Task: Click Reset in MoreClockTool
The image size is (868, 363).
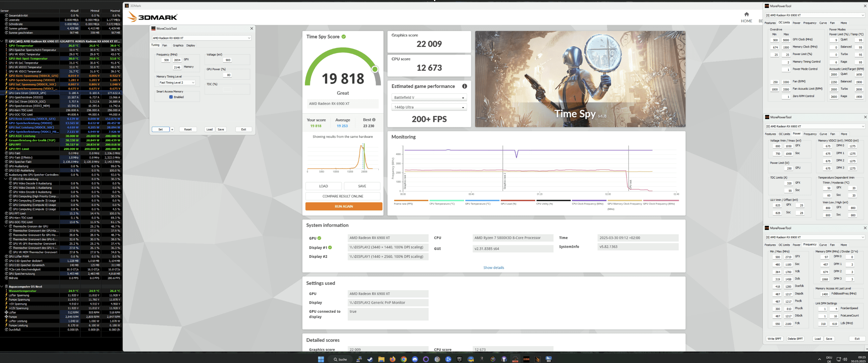Action: (188, 129)
